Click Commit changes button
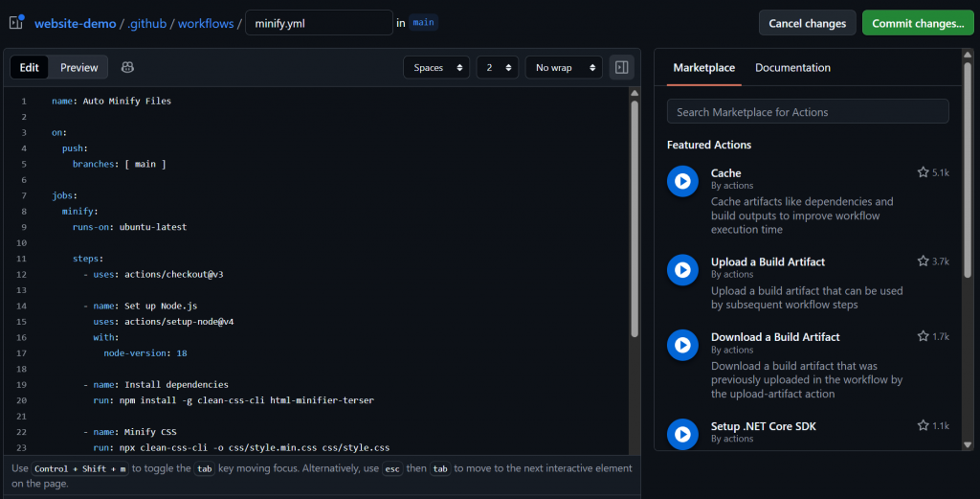This screenshot has width=980, height=499. click(918, 23)
